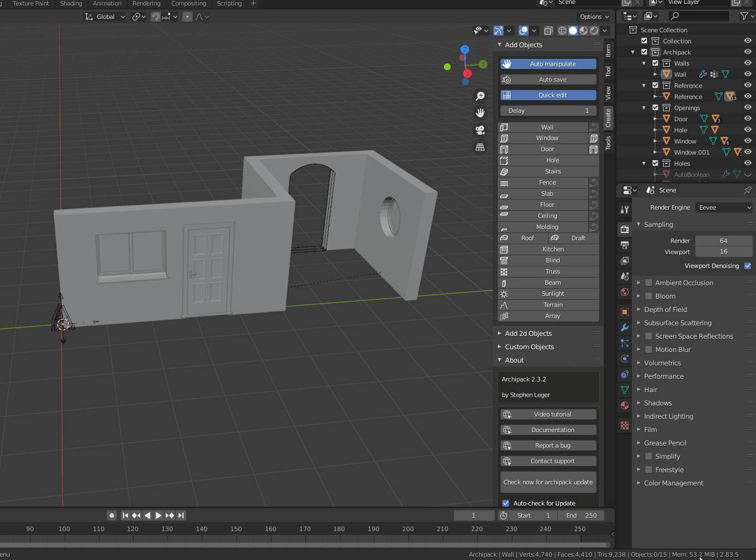Enable the Bloom checkbox
756x560 pixels.
click(649, 296)
